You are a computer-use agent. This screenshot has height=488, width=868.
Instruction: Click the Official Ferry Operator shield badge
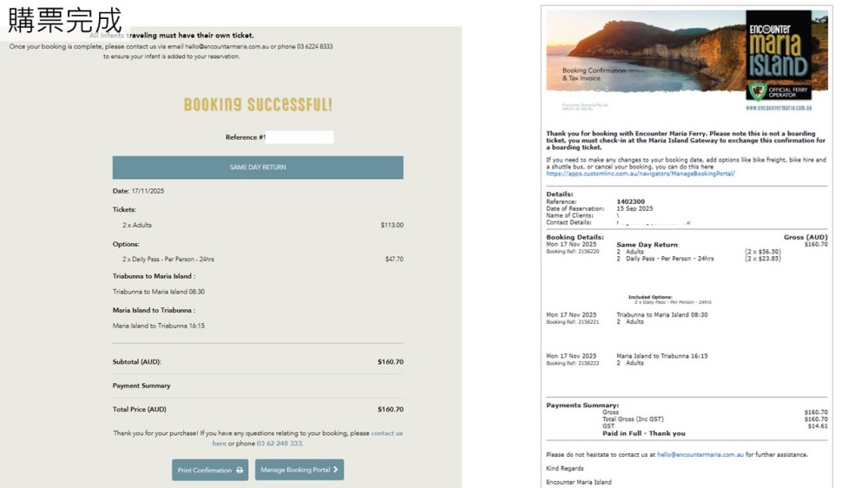click(x=758, y=90)
